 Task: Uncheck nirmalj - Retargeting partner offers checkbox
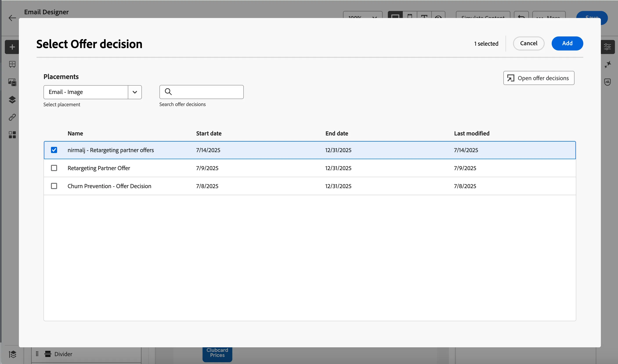[x=54, y=150]
